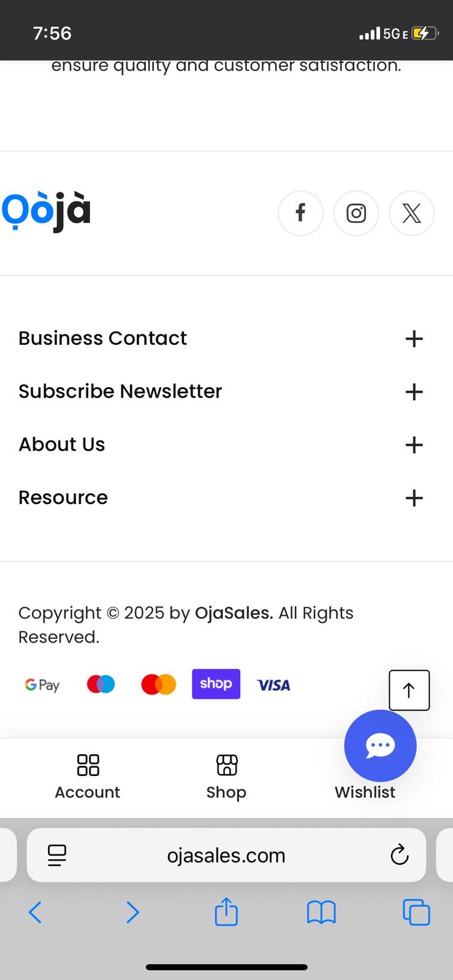The width and height of the screenshot is (453, 980).
Task: Tap the ojasales.com address field
Action: (x=226, y=855)
